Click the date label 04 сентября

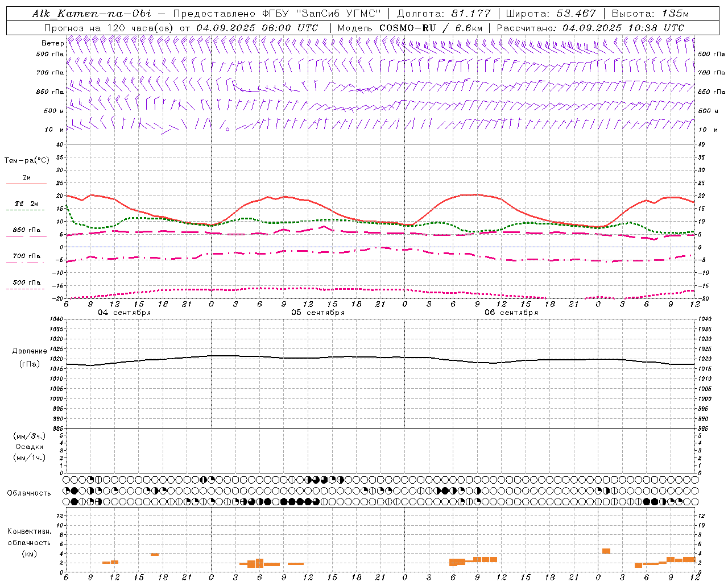(125, 313)
